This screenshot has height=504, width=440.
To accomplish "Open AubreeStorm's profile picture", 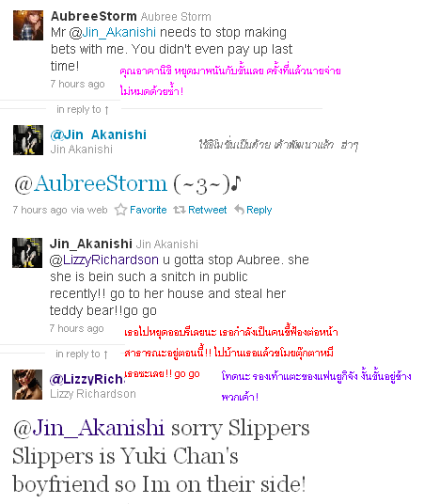I will [28, 25].
